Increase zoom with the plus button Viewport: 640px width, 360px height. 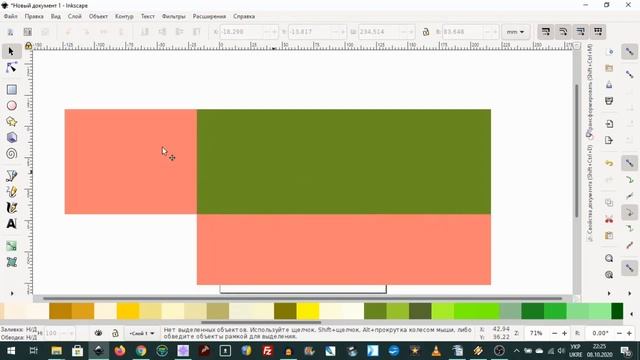(x=564, y=333)
